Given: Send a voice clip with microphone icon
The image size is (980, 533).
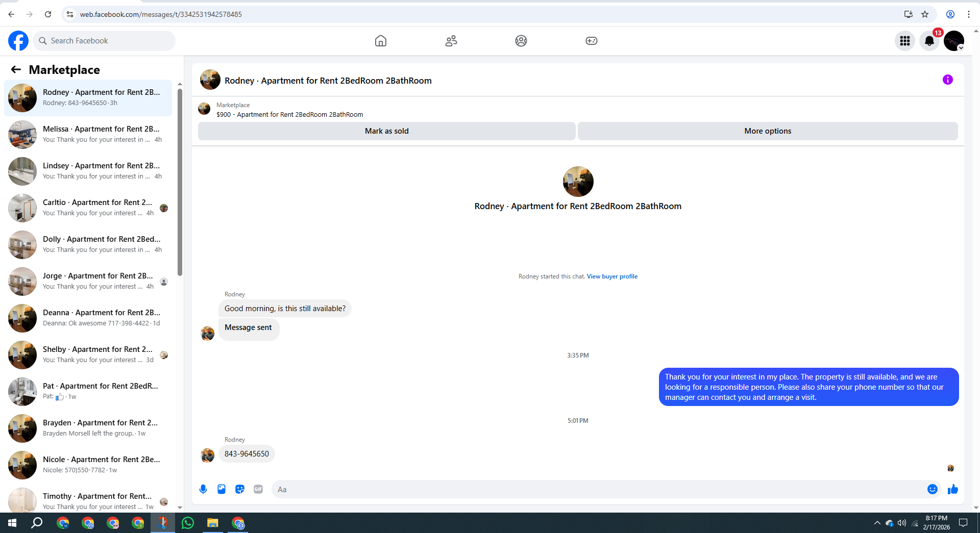Looking at the screenshot, I should point(203,489).
